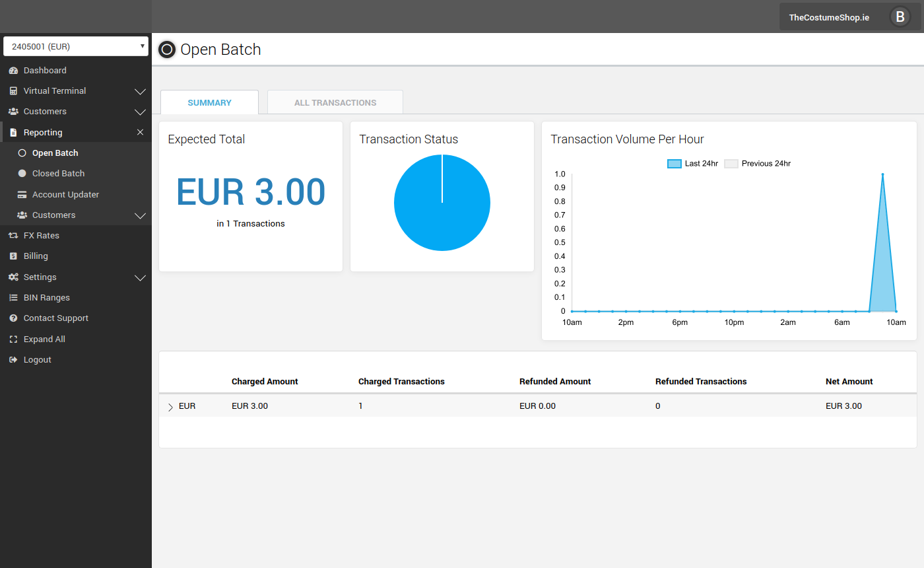Click the Settings gears icon

[x=13, y=277]
